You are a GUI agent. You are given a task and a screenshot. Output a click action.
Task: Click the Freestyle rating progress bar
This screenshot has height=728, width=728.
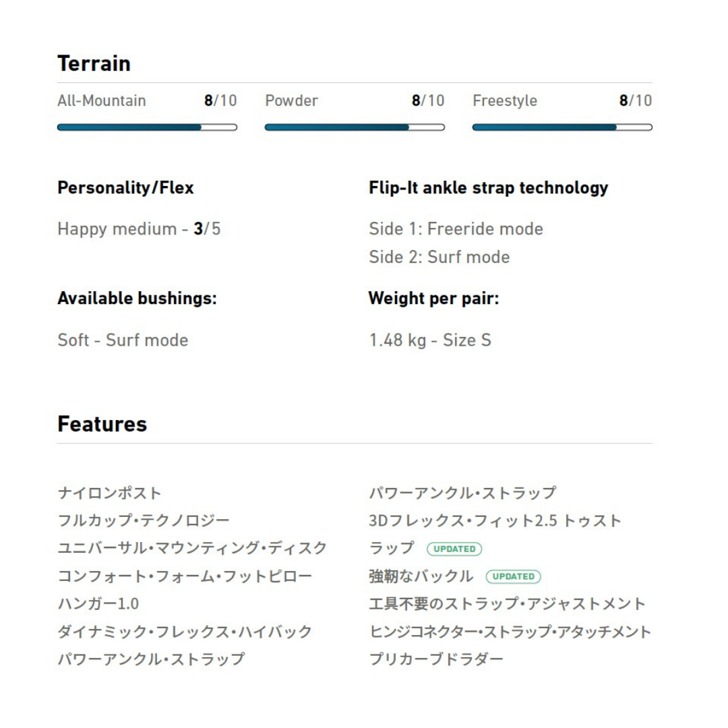[562, 127]
